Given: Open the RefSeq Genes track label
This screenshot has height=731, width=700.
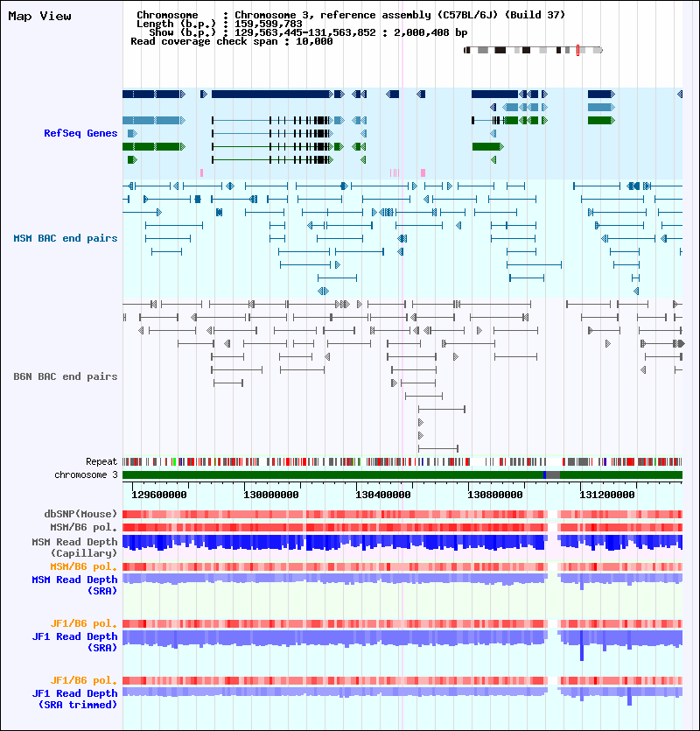Looking at the screenshot, I should point(80,133).
